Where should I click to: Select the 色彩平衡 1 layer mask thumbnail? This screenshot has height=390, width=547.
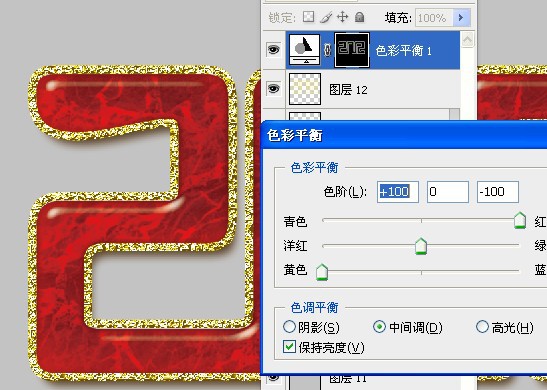pyautogui.click(x=352, y=50)
